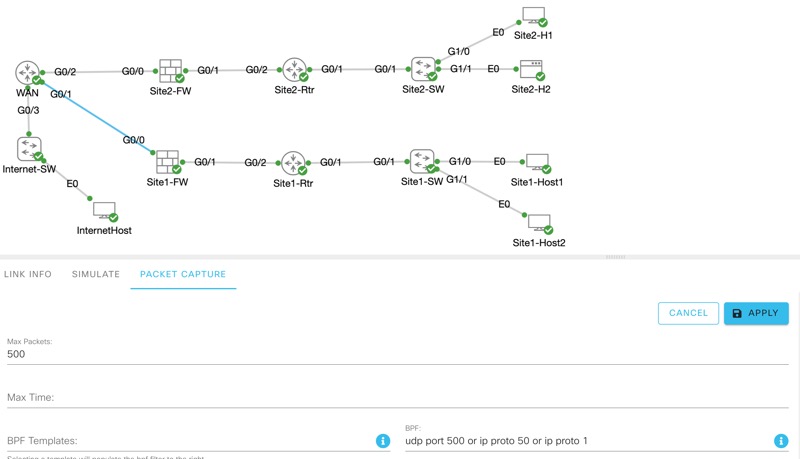Click the Site1-SW switch node
This screenshot has width=800, height=459.
(x=422, y=161)
